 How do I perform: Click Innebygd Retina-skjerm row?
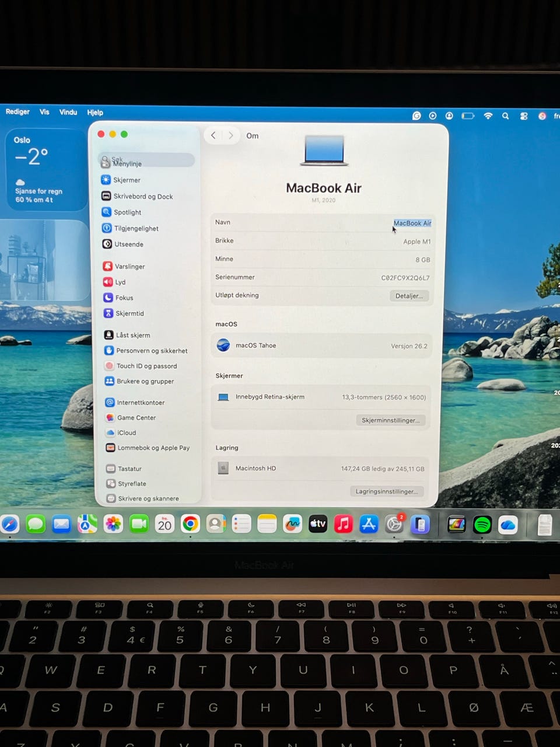tap(321, 397)
